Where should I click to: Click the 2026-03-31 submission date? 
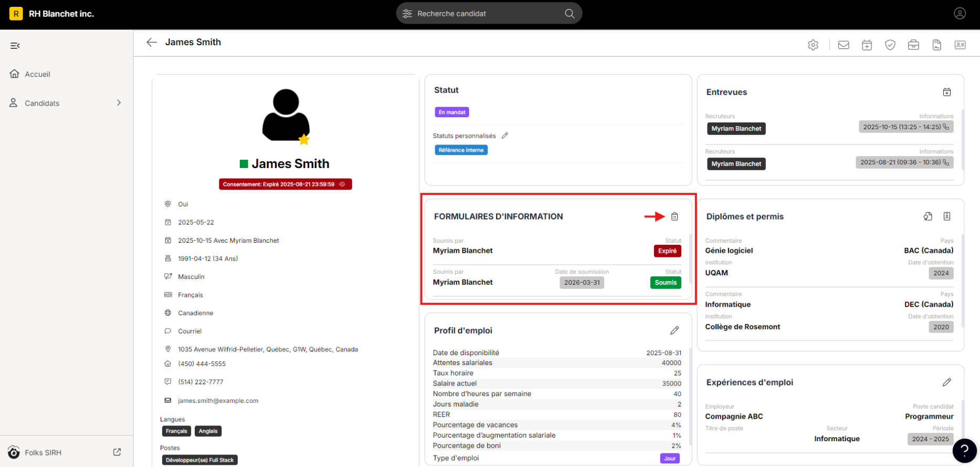582,283
